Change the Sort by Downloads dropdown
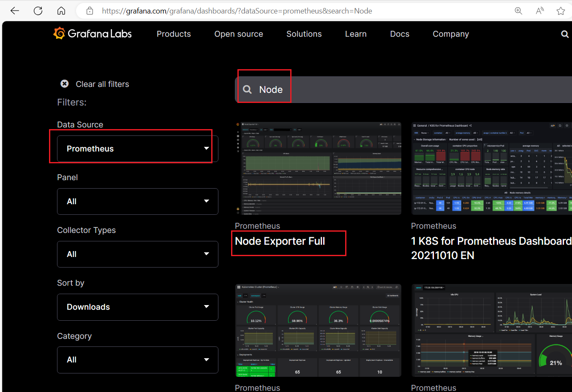This screenshot has width=572, height=392. pos(138,307)
